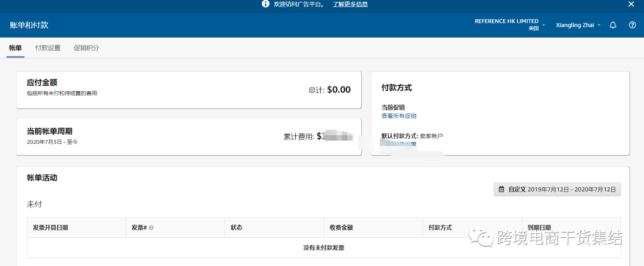Click the 应付金额 heading
Screen dimensions: 644x266
point(42,82)
